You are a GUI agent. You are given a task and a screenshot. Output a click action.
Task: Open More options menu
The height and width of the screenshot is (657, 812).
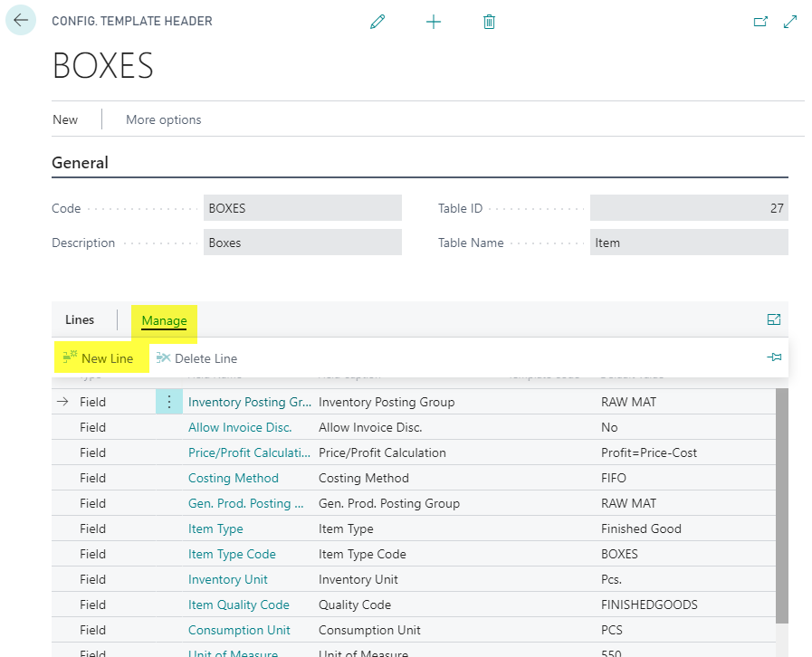[x=164, y=119]
